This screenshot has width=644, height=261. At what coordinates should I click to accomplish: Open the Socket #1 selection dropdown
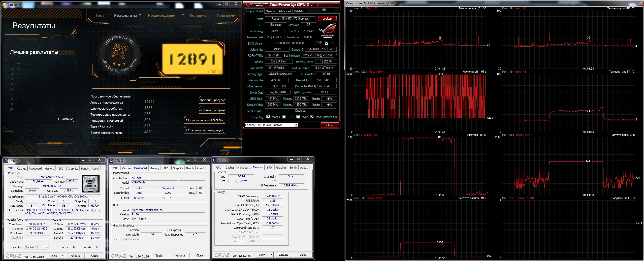(46, 247)
